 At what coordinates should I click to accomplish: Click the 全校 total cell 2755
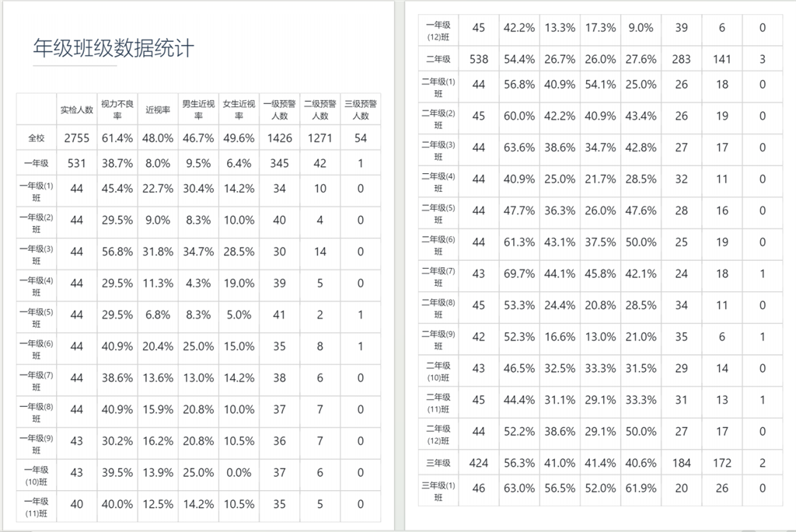coord(77,138)
